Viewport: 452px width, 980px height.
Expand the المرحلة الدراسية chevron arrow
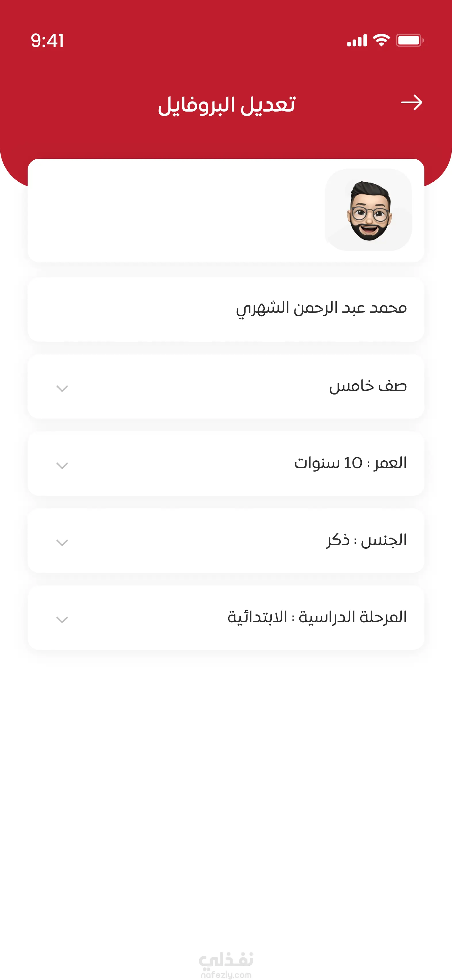pos(62,620)
